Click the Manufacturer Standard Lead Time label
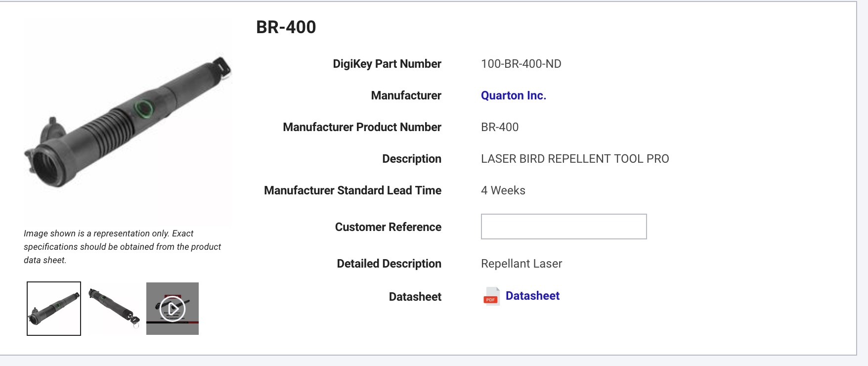The width and height of the screenshot is (868, 366). click(352, 190)
